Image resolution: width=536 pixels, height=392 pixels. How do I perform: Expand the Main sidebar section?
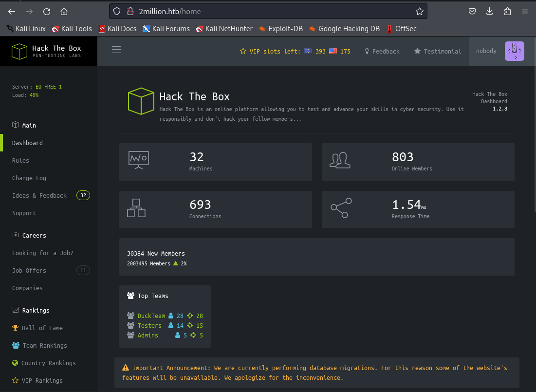click(29, 125)
